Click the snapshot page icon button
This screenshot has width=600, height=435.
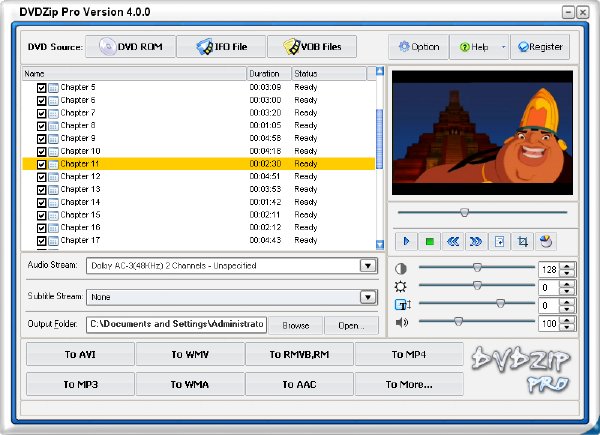499,241
